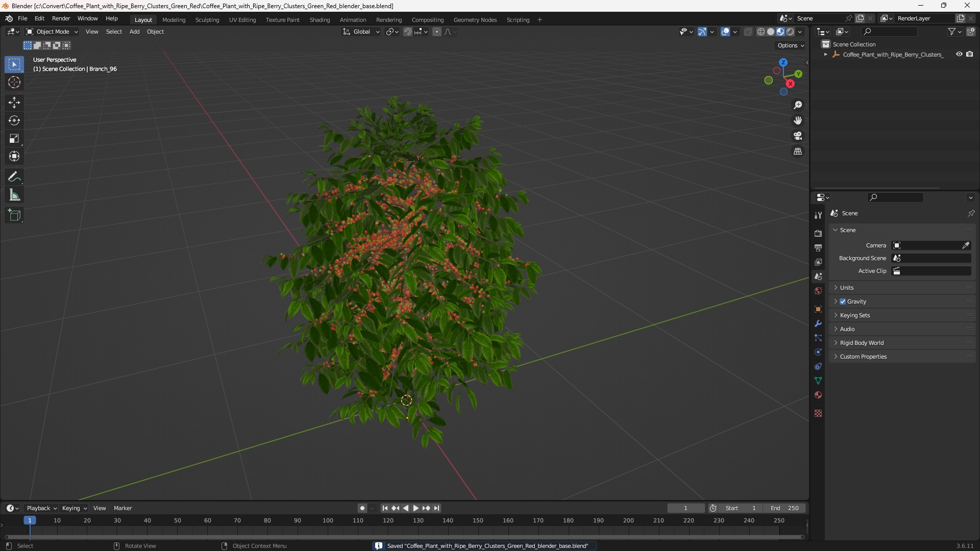Toggle auto keying record button

(x=362, y=508)
